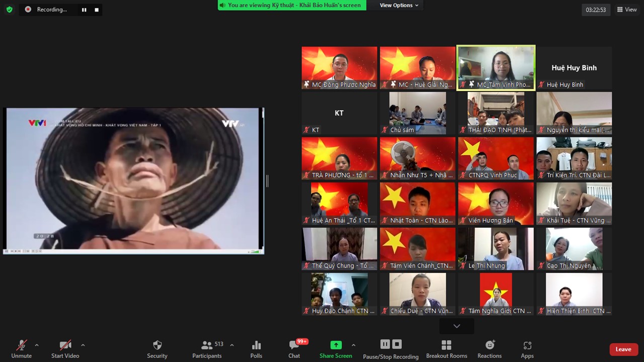Viewport: 644px width, 362px height.
Task: Select Trí Kiên Trí CTN video tile
Action: tap(574, 158)
